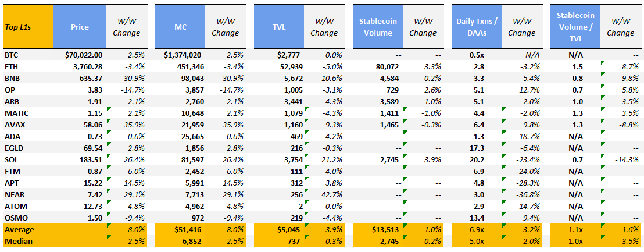Click EGLD price cell 69.54
The image size is (644, 252).
pos(93,148)
